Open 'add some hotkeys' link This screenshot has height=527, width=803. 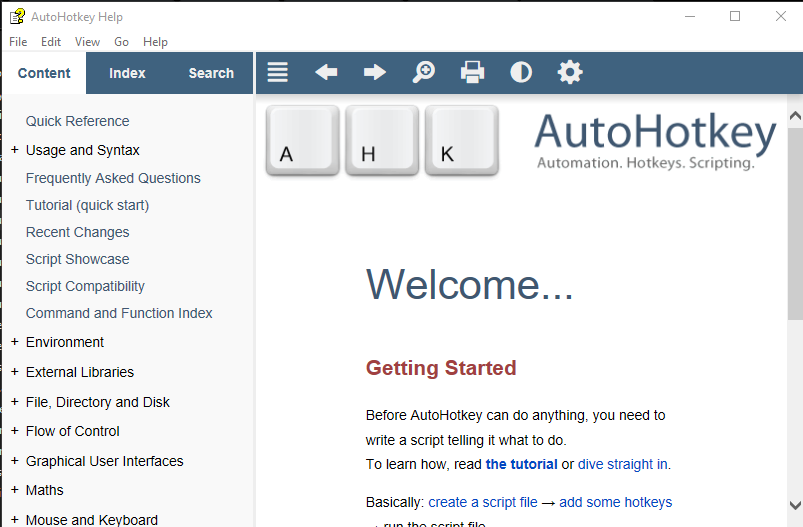coord(616,502)
